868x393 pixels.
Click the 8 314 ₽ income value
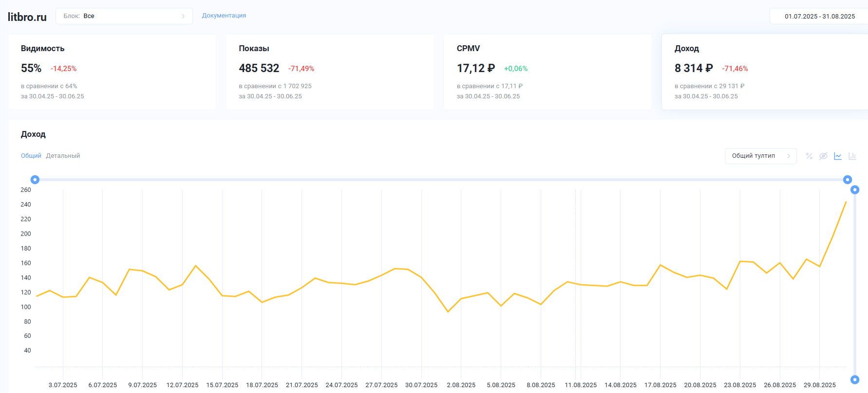click(x=694, y=68)
